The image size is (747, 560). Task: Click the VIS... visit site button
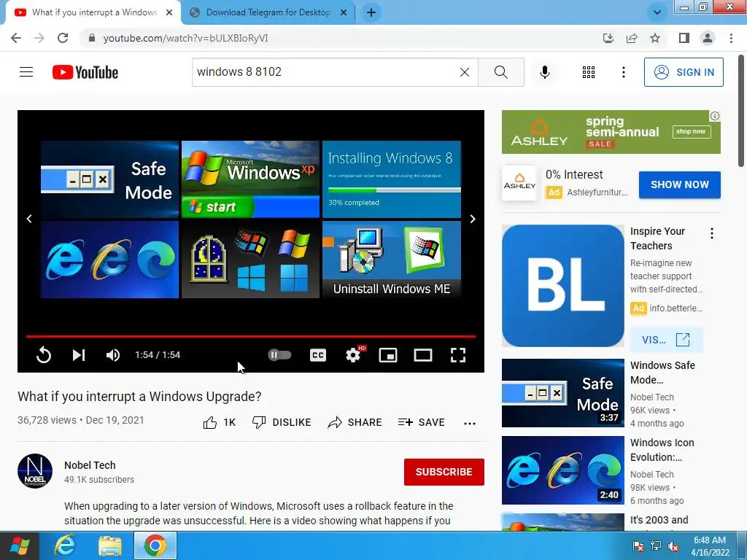tap(666, 340)
